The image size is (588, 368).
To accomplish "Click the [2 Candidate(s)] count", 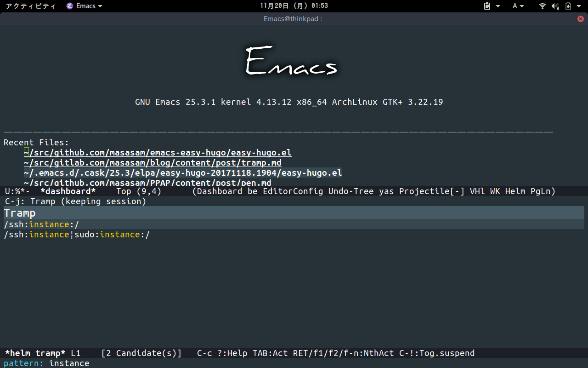I will (x=141, y=353).
